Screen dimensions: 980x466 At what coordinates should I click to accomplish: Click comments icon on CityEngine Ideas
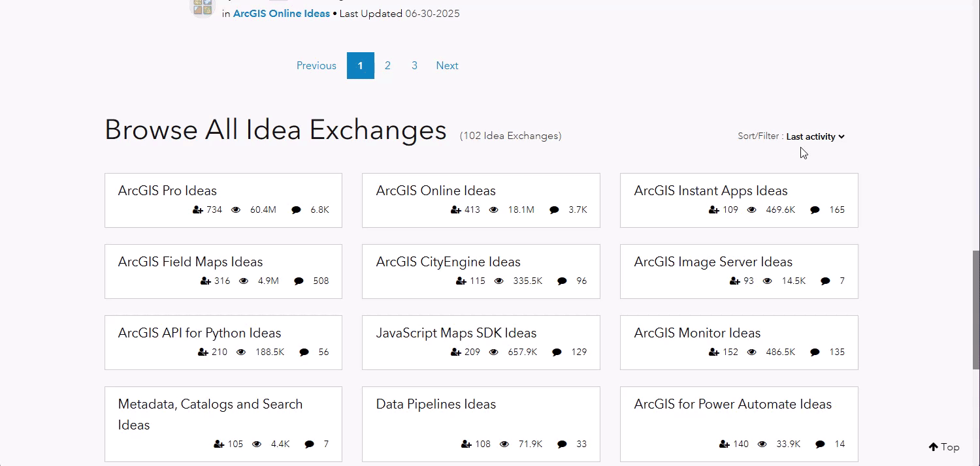pyautogui.click(x=562, y=281)
